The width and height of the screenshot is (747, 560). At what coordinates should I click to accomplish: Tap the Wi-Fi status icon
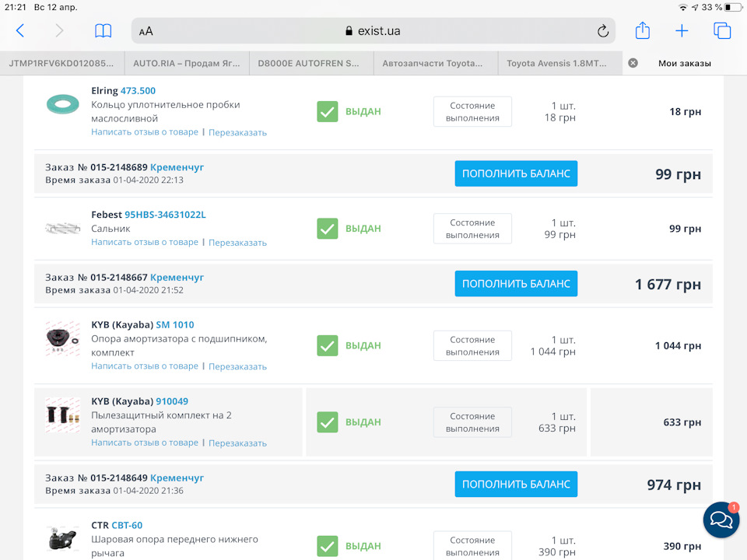point(683,7)
